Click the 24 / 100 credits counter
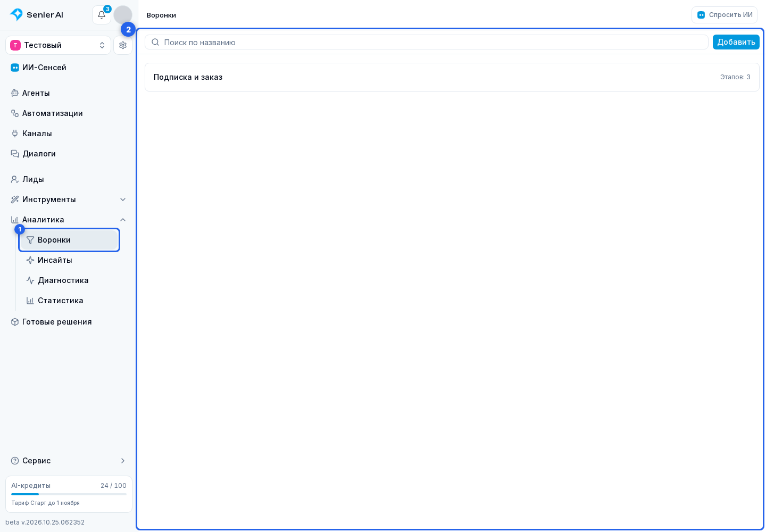 [113, 486]
